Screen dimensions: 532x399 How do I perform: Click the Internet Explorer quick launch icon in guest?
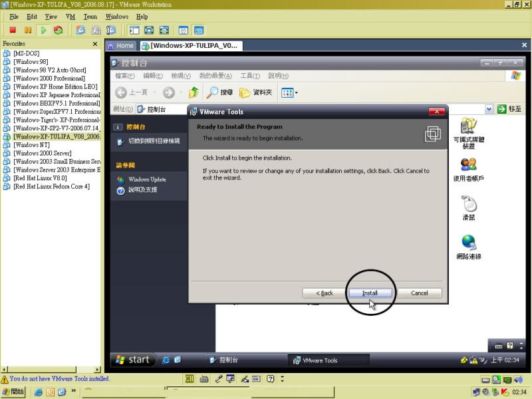166,360
